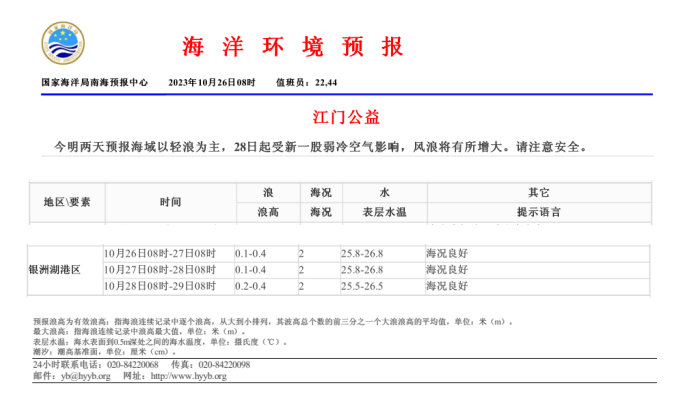
Task: Click the 浪高 sub-header cell
Action: tap(268, 212)
